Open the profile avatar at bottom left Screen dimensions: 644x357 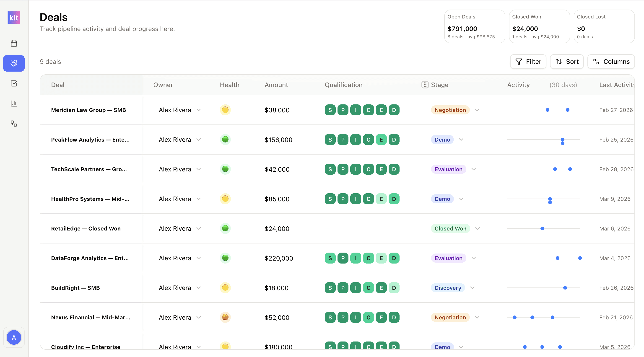(14, 337)
